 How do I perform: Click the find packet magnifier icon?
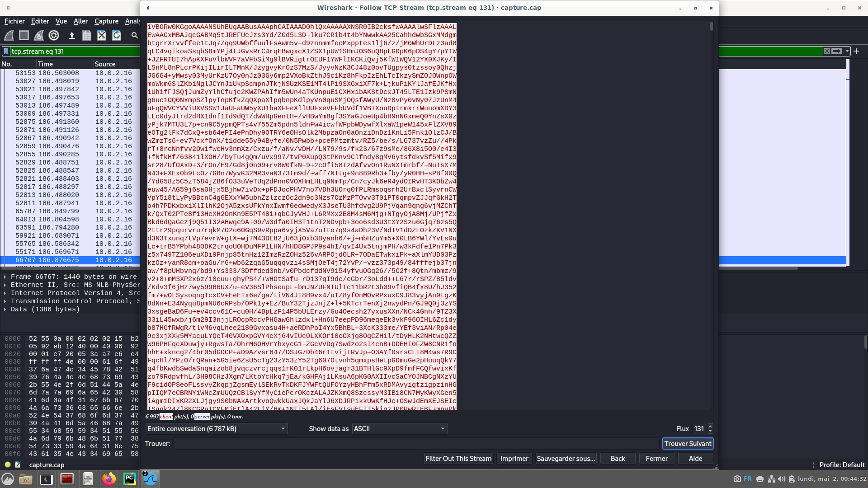pos(134,35)
